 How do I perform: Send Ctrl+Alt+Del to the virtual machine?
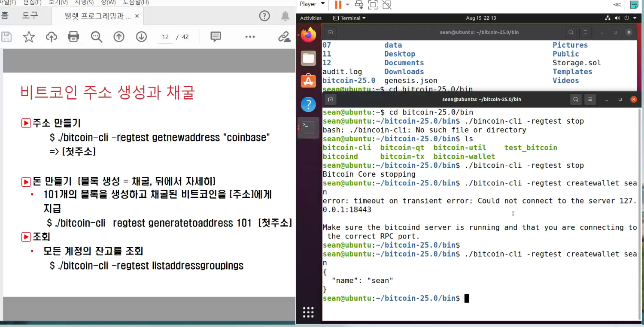[x=359, y=5]
